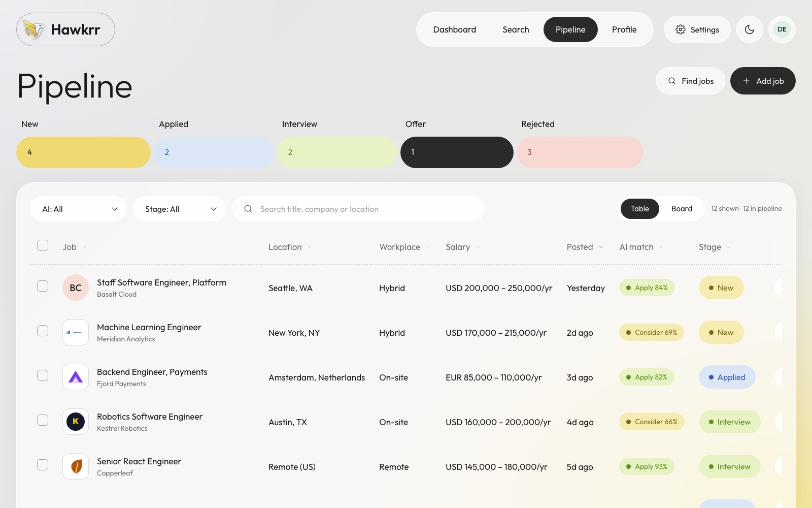Screen dimensions: 812x508
Task: Open Applied stage pill for Backend Engineer
Action: [727, 377]
